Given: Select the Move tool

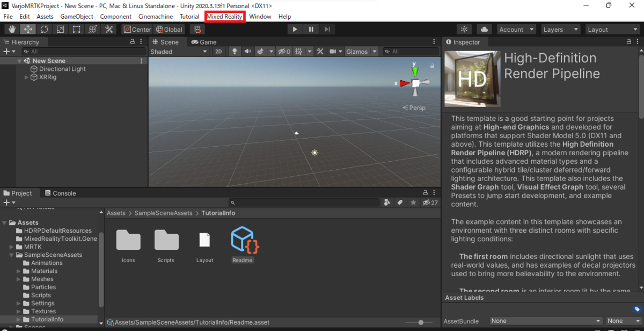Looking at the screenshot, I should point(28,30).
